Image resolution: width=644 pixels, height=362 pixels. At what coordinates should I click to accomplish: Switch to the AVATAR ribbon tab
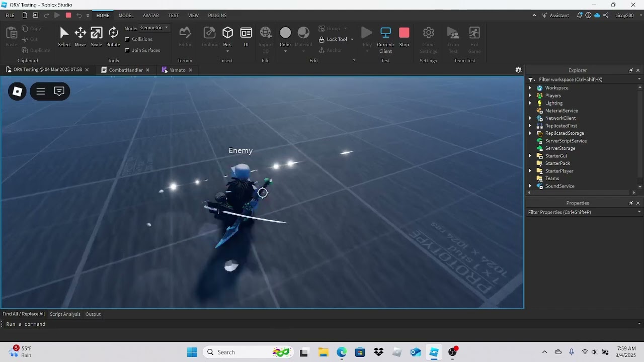[151, 15]
